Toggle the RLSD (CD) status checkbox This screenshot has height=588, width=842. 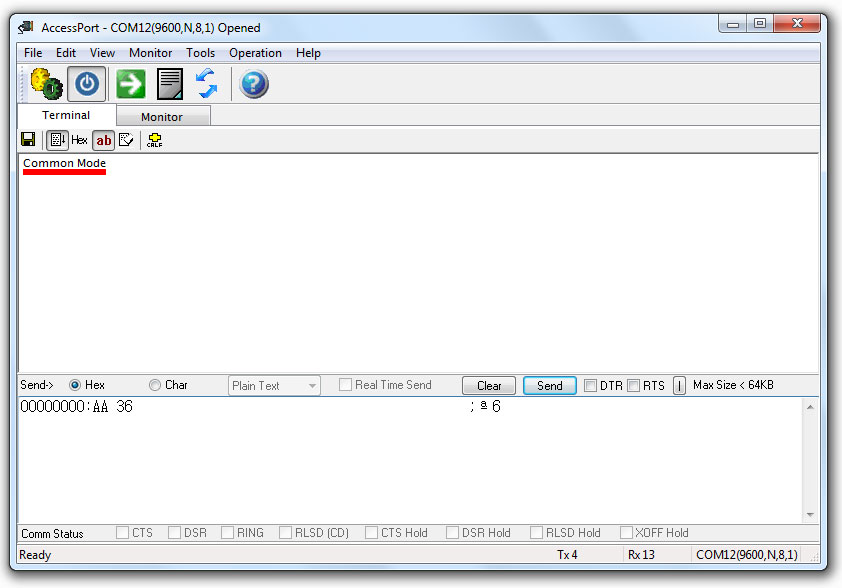pos(286,532)
